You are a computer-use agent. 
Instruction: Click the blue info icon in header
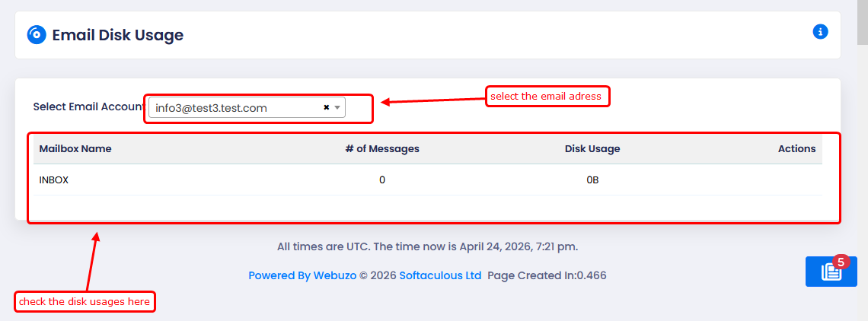click(x=820, y=32)
